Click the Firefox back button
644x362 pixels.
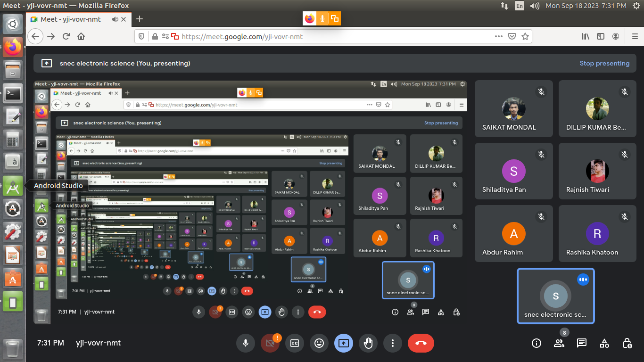point(35,36)
